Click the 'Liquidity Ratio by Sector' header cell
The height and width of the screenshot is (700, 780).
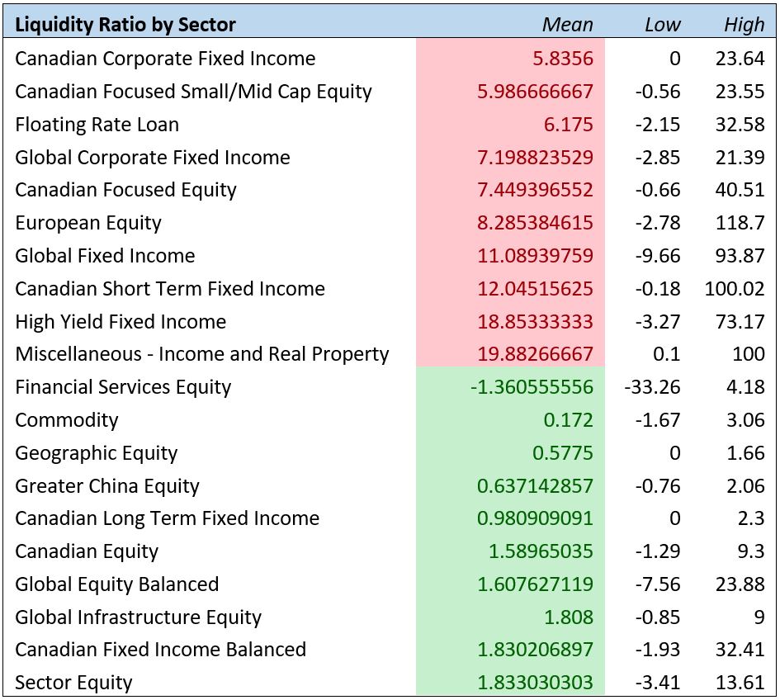tap(125, 25)
